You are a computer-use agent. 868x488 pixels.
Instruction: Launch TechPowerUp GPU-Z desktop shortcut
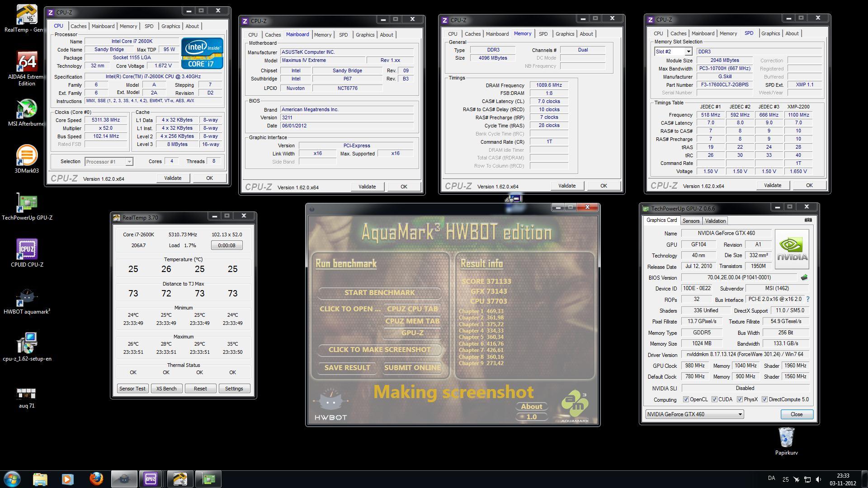point(26,206)
